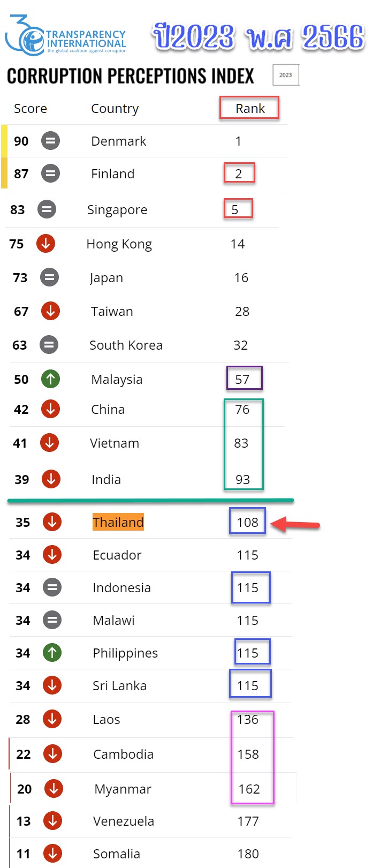388x868 pixels.
Task: Open the 2023 year selector box
Action: click(286, 75)
